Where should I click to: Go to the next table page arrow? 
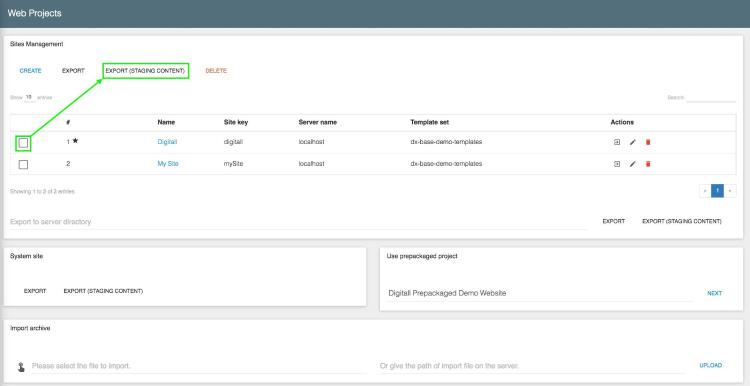click(730, 191)
